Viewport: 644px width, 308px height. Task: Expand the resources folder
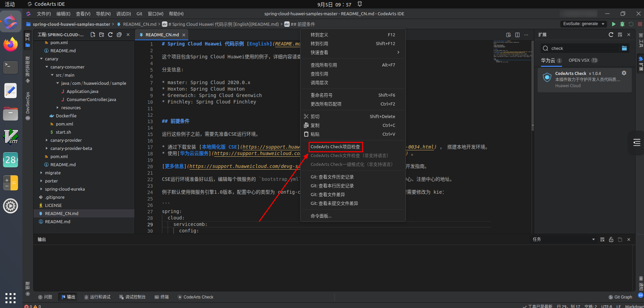58,108
